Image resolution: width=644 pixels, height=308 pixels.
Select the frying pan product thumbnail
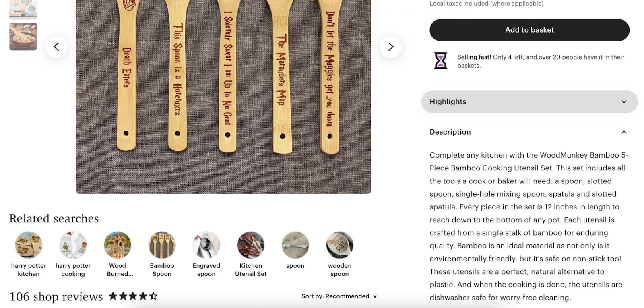[x=23, y=37]
